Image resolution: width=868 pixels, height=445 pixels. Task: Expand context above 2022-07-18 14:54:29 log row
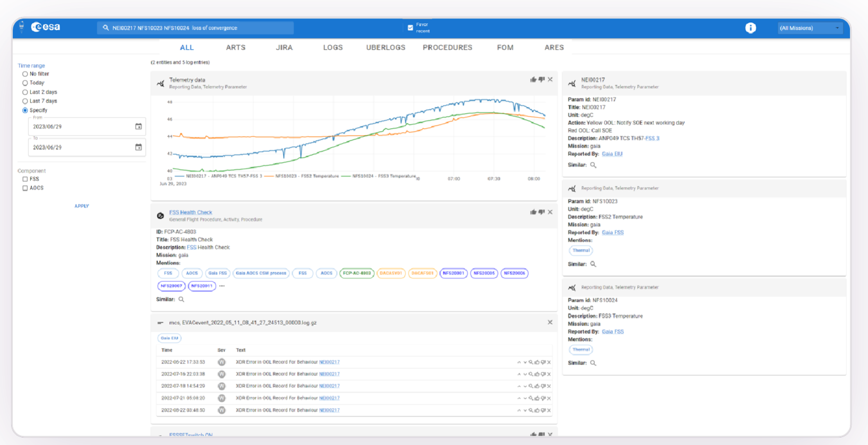(519, 386)
